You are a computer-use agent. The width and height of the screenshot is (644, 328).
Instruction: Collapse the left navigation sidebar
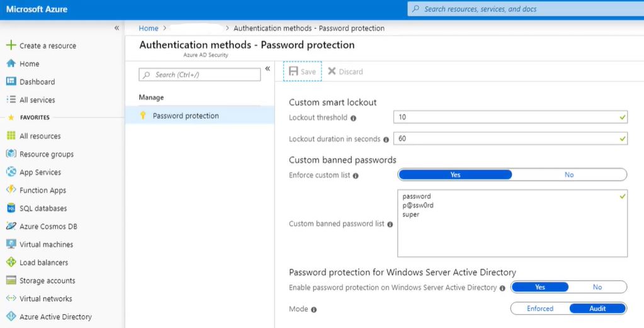tap(116, 28)
